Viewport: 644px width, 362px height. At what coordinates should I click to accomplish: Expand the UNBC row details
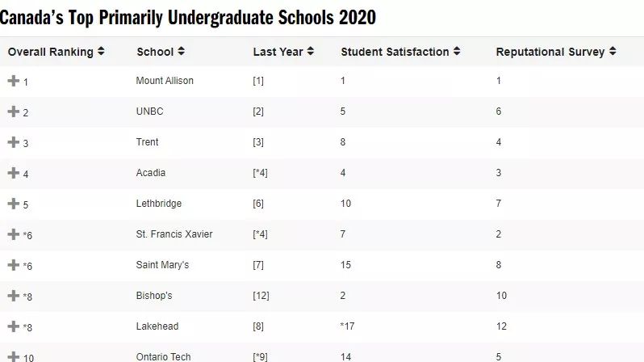pos(14,112)
